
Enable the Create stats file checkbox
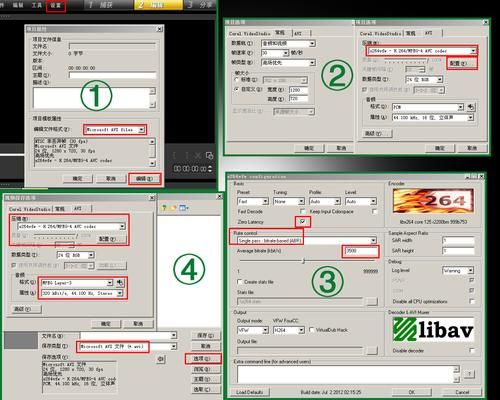coord(239,282)
